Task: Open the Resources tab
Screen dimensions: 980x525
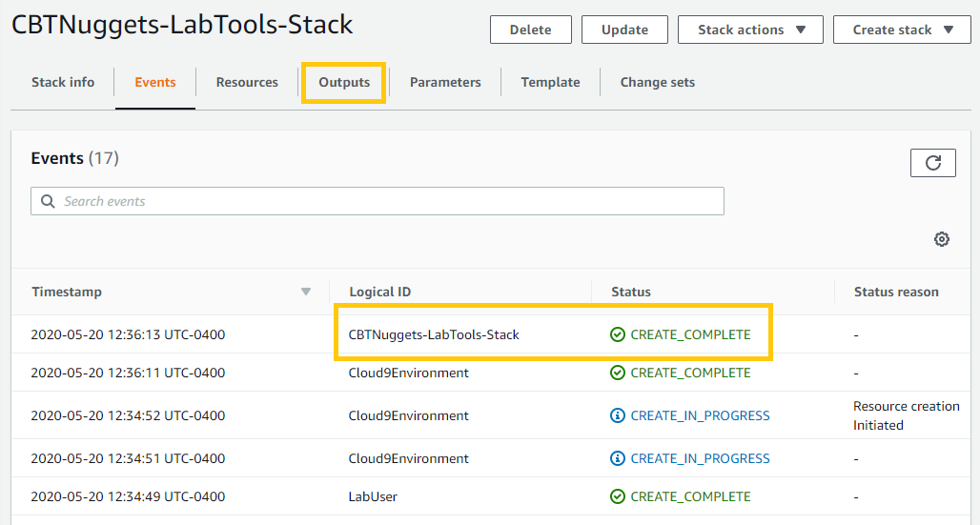Action: [247, 82]
